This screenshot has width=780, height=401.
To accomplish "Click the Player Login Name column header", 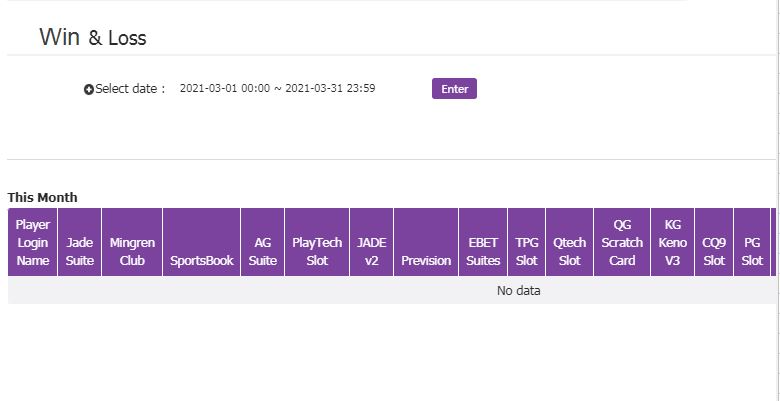I will point(33,242).
